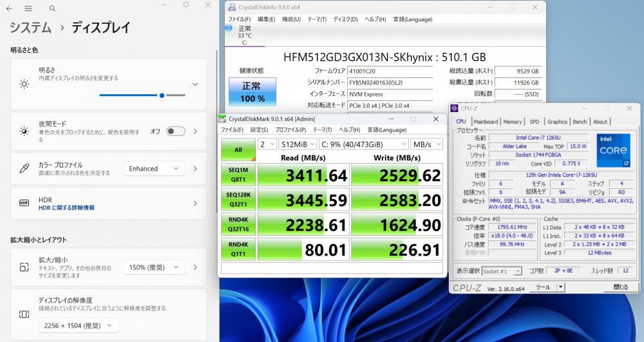Run the RND4K Q1T1 test
This screenshot has height=342, width=644.
point(238,249)
